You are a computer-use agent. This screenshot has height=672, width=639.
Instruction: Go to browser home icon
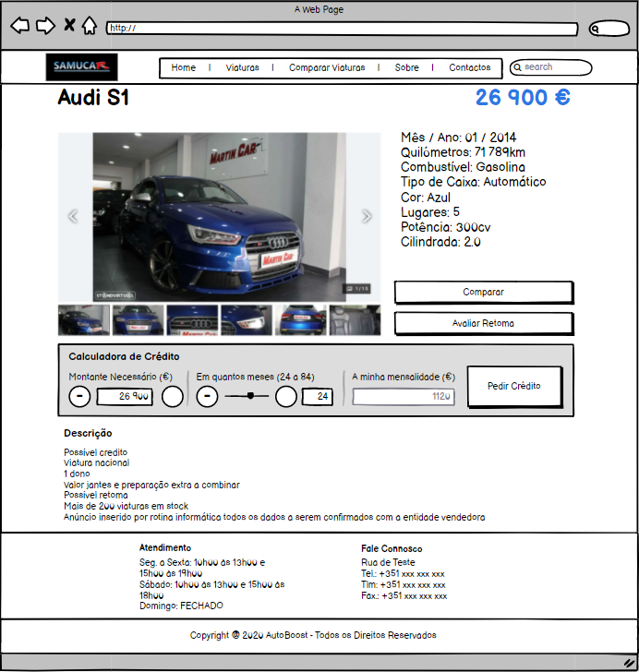point(89,26)
